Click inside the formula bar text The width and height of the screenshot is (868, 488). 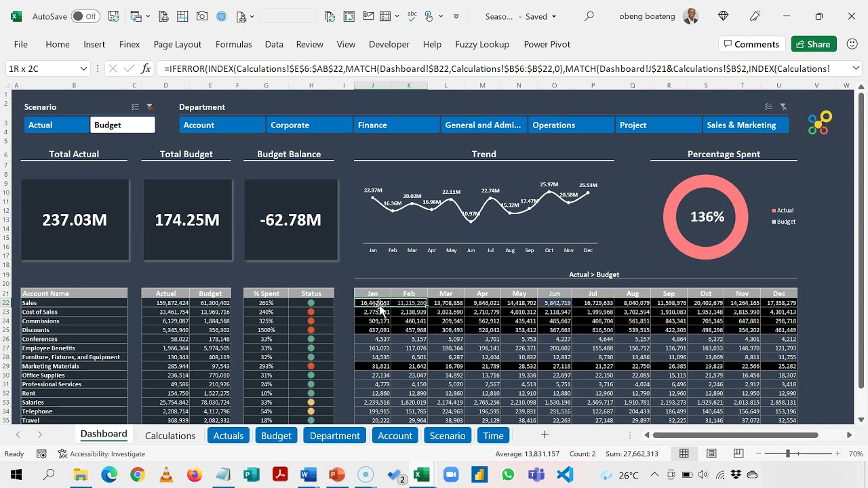click(502, 68)
